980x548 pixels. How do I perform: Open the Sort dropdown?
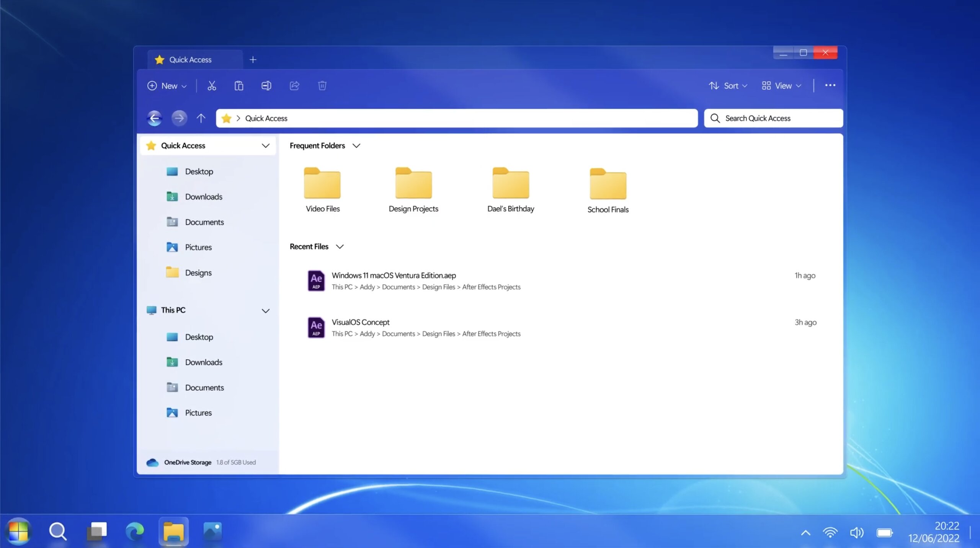(727, 86)
